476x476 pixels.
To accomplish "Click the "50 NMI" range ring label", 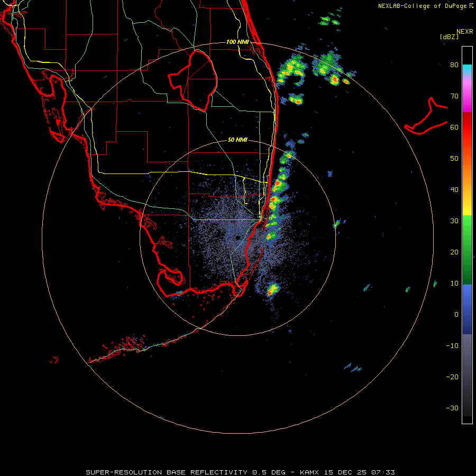I will tap(237, 140).
